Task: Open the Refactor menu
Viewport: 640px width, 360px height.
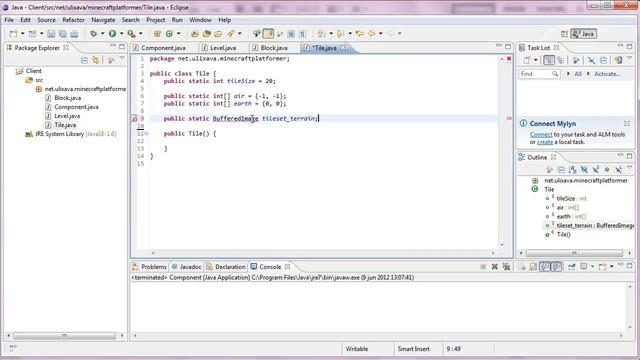Action: coord(73,20)
